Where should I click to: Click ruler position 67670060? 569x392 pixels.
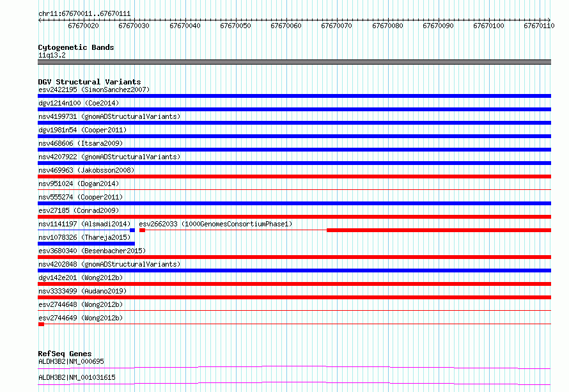point(286,26)
